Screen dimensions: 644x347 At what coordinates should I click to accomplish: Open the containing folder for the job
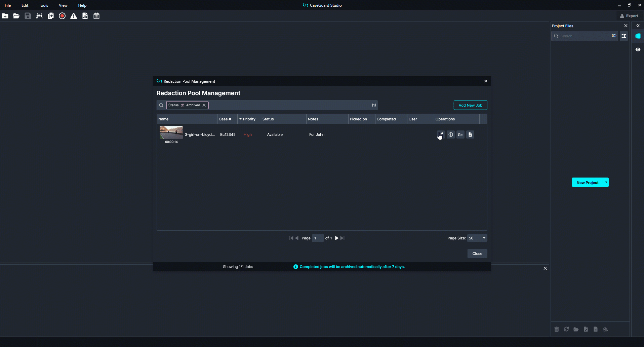coord(460,134)
